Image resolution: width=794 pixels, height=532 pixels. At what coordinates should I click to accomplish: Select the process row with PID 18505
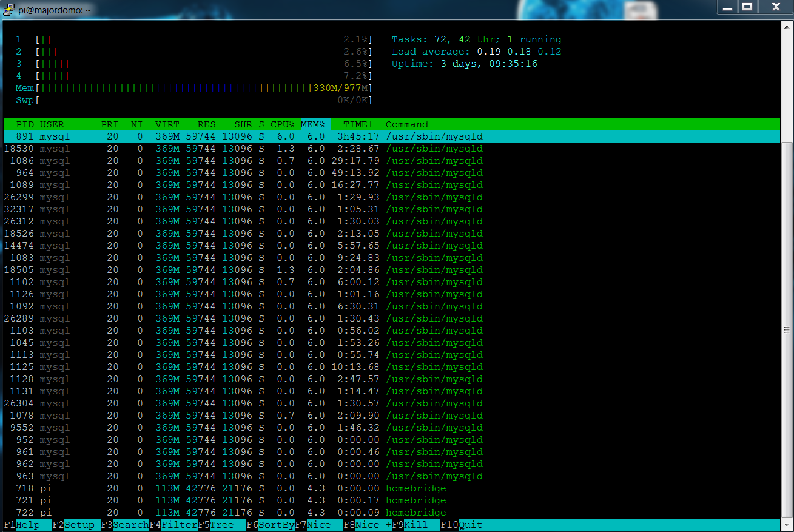coord(391,270)
